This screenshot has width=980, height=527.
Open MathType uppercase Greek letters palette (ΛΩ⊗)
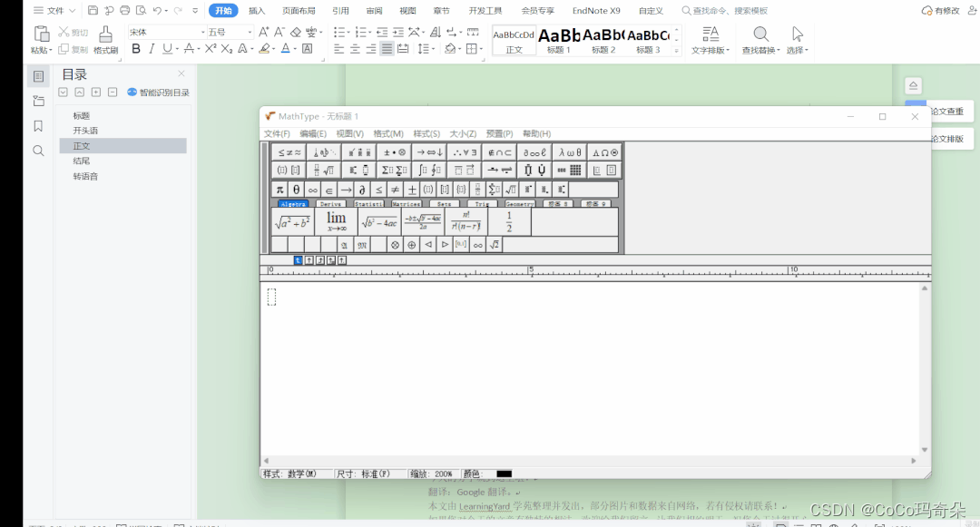coord(604,152)
